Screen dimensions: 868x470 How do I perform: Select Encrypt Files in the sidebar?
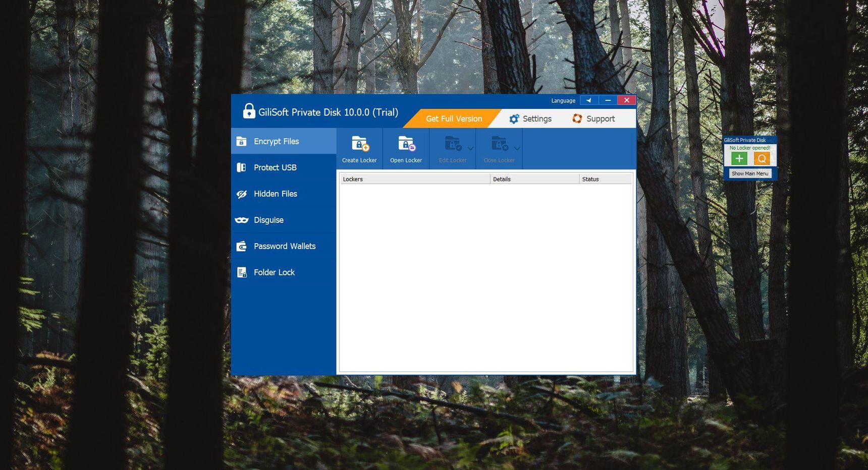pyautogui.click(x=284, y=141)
